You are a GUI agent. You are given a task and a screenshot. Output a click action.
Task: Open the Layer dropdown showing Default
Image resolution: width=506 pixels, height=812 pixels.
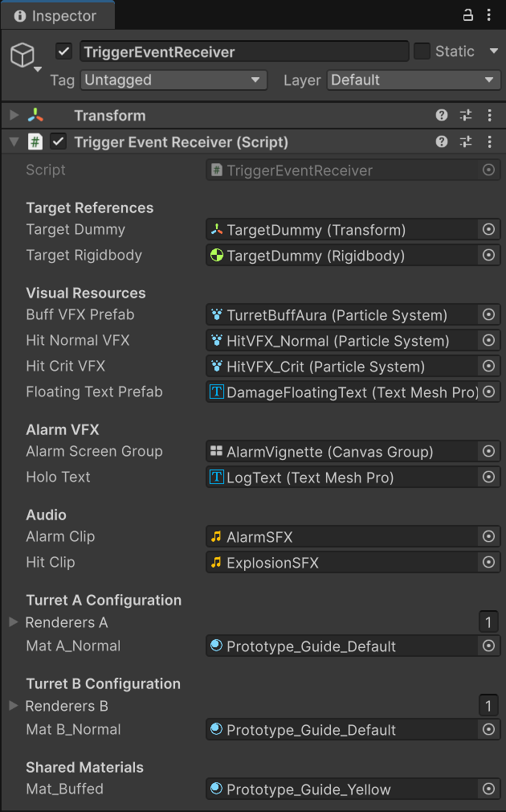tap(414, 80)
